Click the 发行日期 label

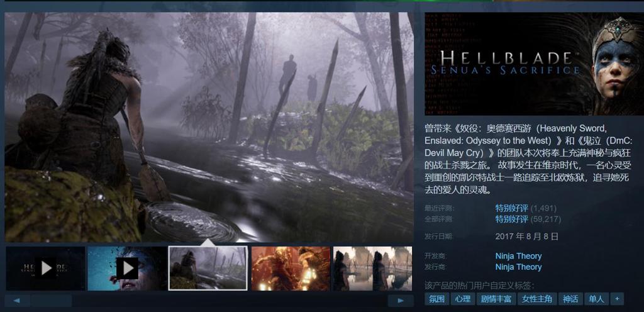coord(438,237)
